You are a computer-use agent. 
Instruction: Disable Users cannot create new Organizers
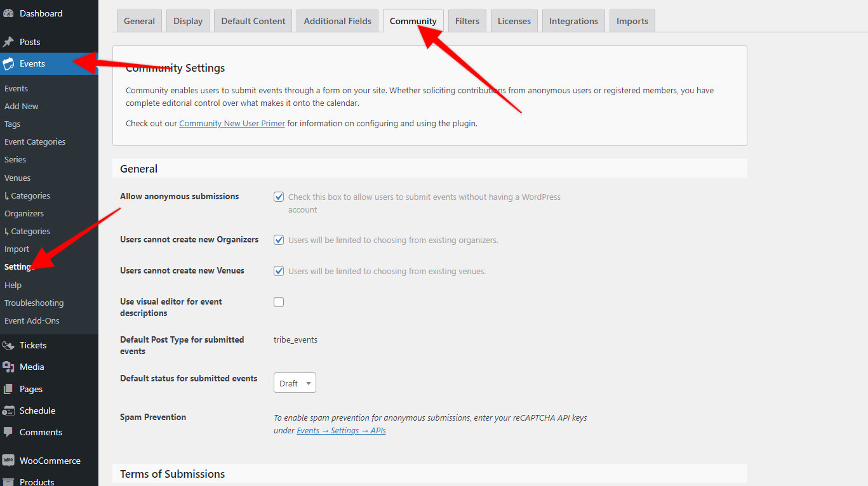point(279,239)
